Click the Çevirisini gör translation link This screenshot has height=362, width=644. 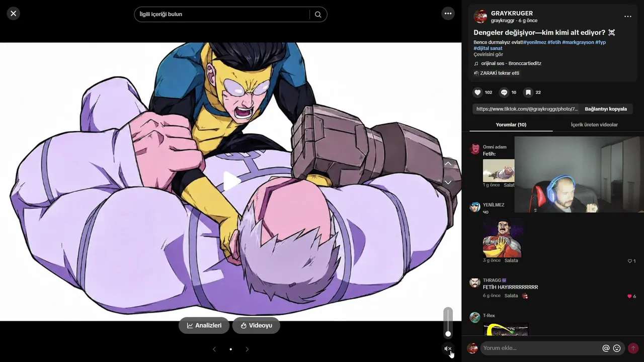[488, 54]
